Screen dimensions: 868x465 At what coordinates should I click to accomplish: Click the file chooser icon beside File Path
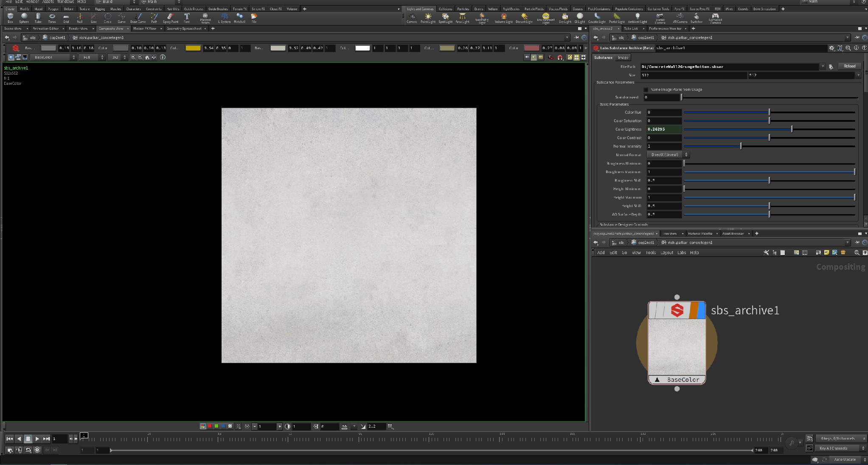831,67
